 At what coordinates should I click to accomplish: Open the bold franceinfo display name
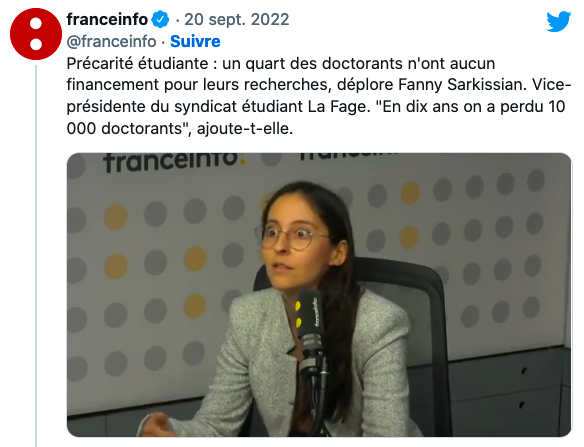coord(107,19)
